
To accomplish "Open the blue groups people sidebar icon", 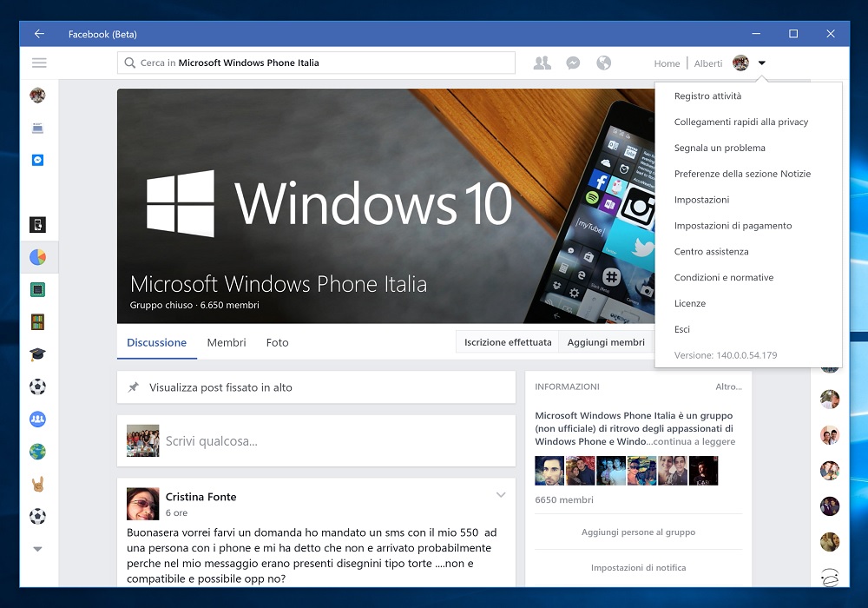I will [37, 420].
